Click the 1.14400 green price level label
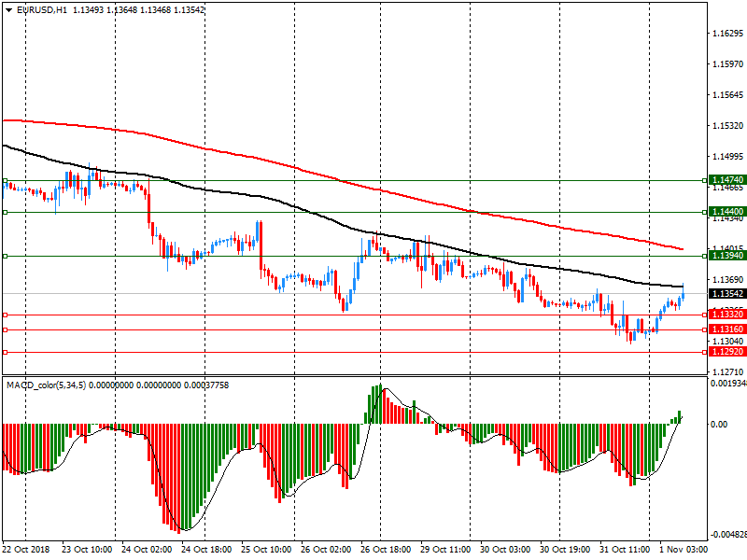The image size is (747, 560). (x=726, y=212)
